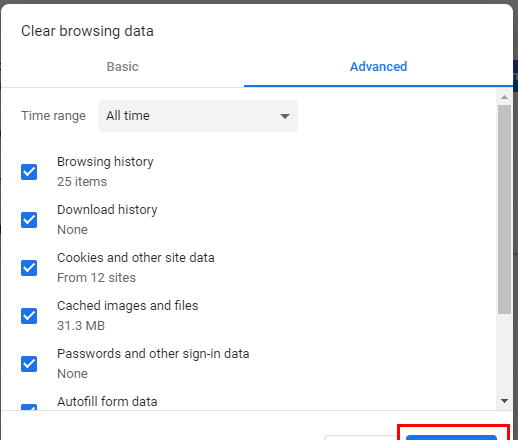Toggle the Download history checkbox
The height and width of the screenshot is (440, 518).
(29, 220)
